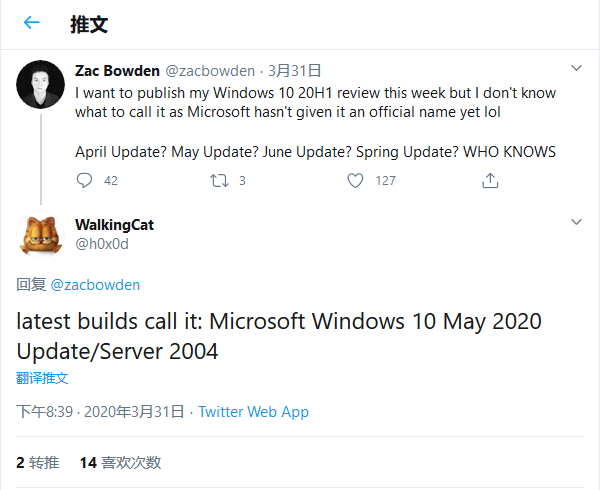Expand options menu on WalkingCat's tweet
This screenshot has width=600, height=490.
(x=576, y=221)
